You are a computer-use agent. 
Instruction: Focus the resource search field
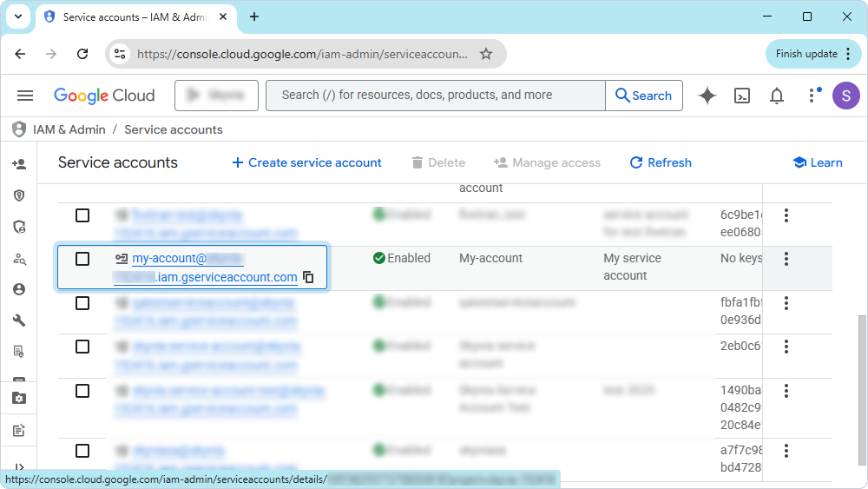point(434,96)
